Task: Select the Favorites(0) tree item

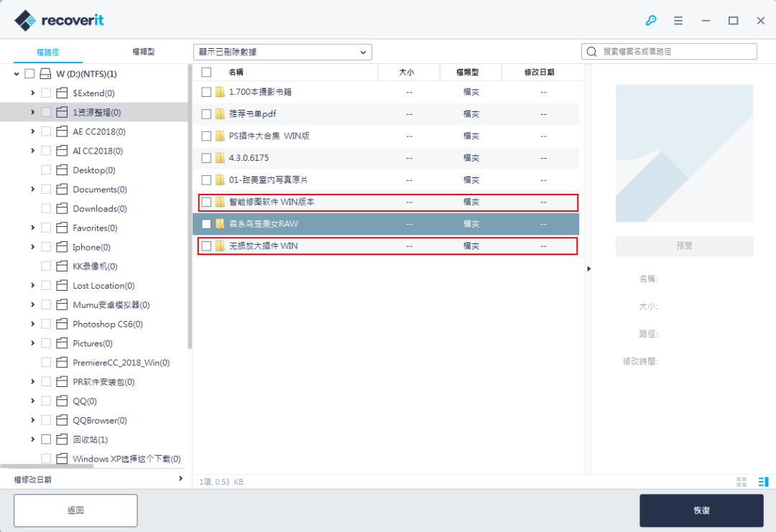Action: 95,228
